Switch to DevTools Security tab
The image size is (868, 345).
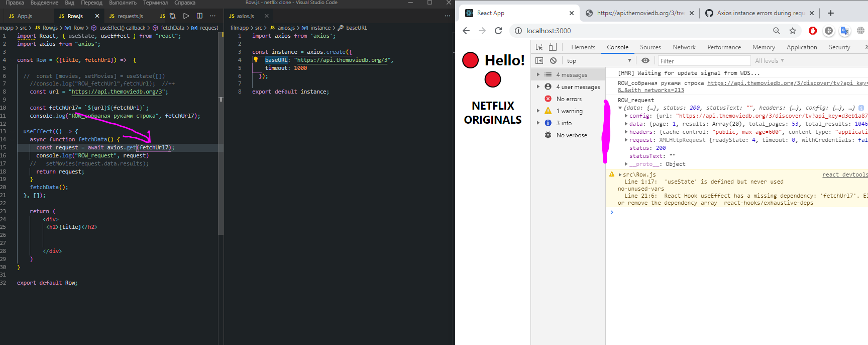coord(839,47)
